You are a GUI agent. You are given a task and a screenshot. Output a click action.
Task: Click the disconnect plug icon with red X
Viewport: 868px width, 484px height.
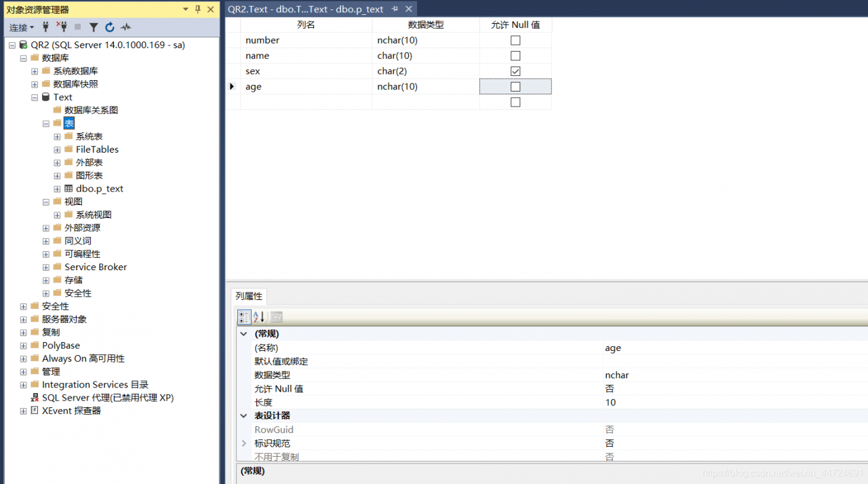[62, 27]
